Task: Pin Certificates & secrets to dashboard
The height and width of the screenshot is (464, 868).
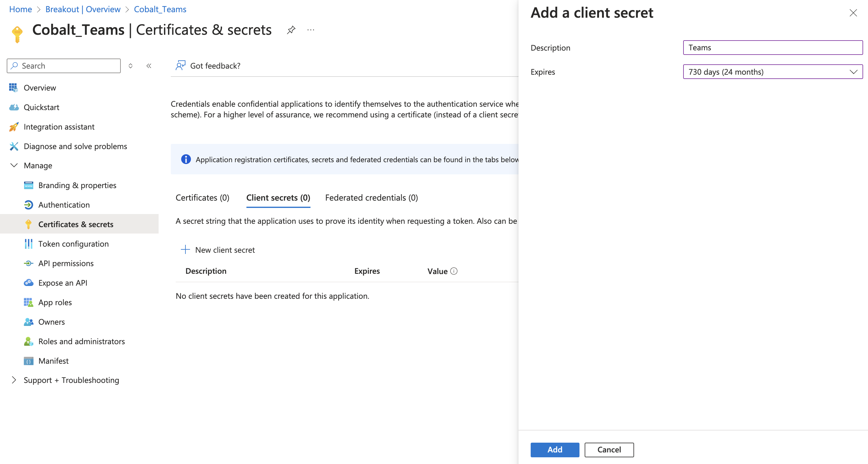Action: (x=291, y=30)
